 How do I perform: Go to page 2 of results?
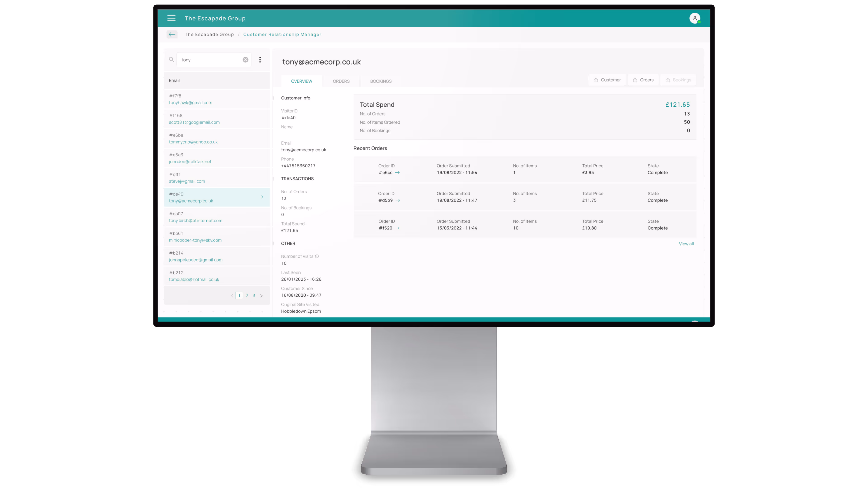pyautogui.click(x=247, y=296)
